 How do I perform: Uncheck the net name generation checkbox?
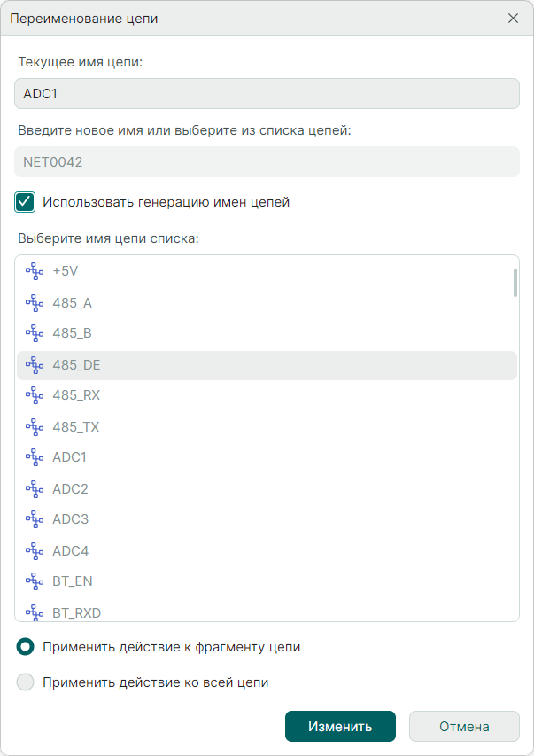25,202
